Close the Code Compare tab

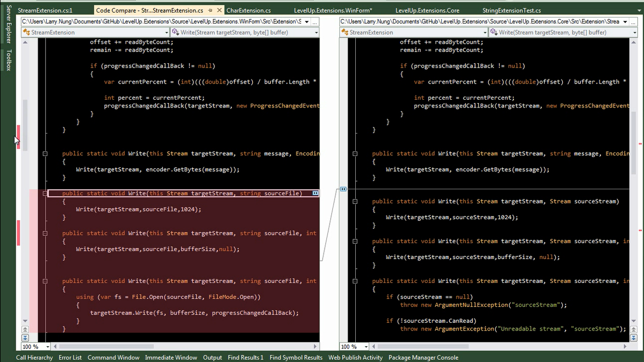(x=220, y=10)
